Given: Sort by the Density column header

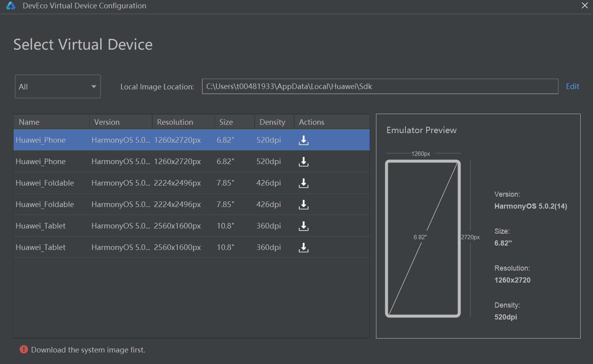Looking at the screenshot, I should 274,122.
